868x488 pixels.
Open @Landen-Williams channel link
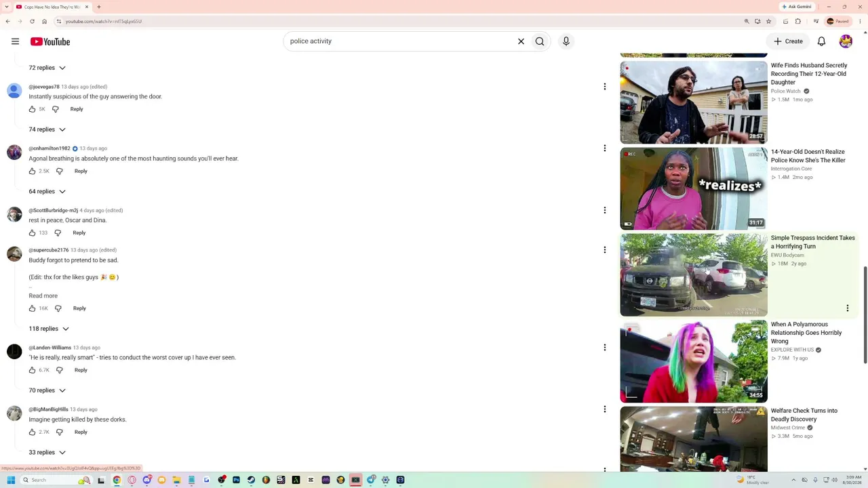click(50, 348)
